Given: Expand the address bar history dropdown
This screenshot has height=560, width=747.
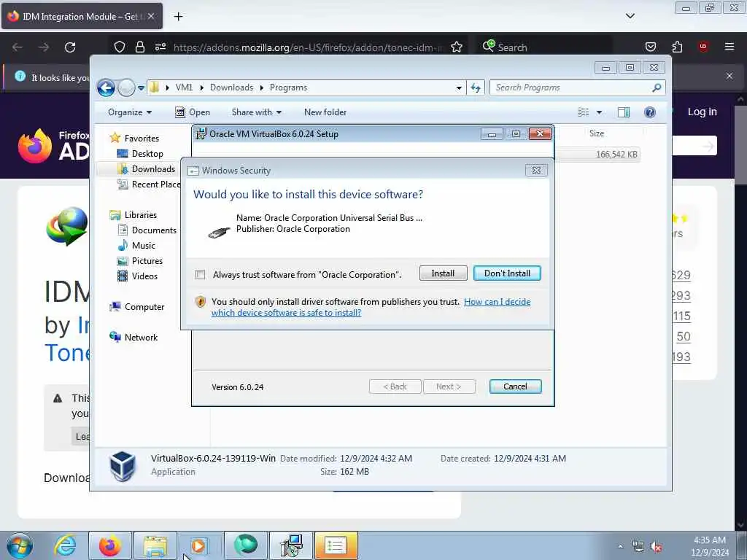Looking at the screenshot, I should point(459,87).
